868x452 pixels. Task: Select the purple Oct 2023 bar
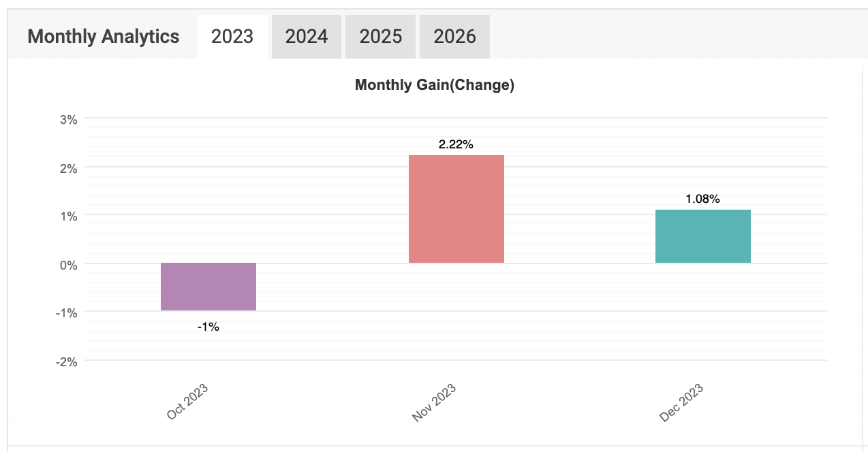click(208, 287)
